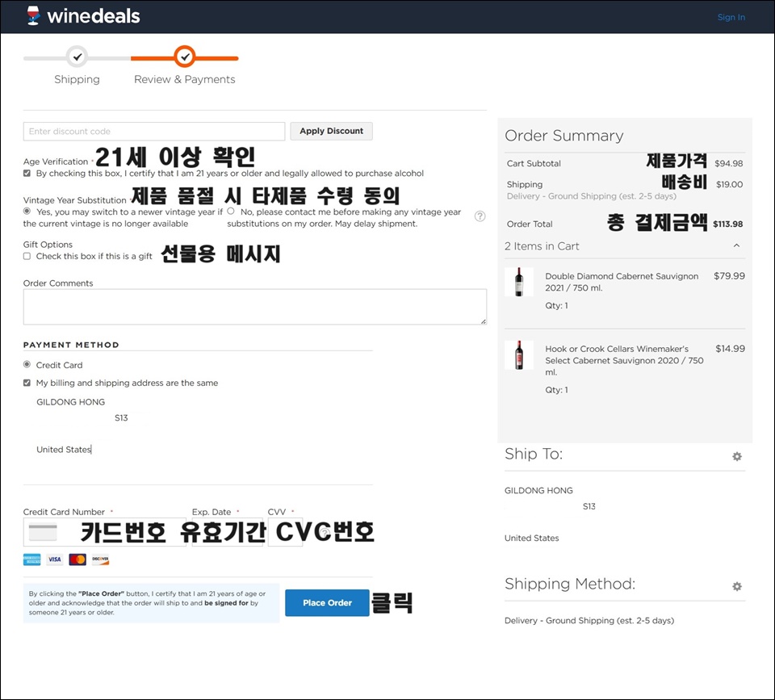Click the winedeals wine glass logo
This screenshot has width=775, height=700.
click(x=33, y=16)
